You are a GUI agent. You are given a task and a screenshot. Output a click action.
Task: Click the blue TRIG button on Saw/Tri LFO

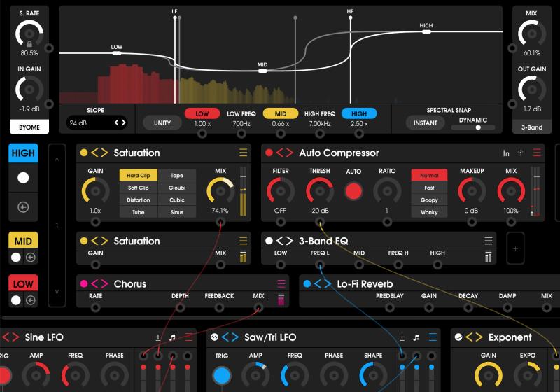pos(222,376)
